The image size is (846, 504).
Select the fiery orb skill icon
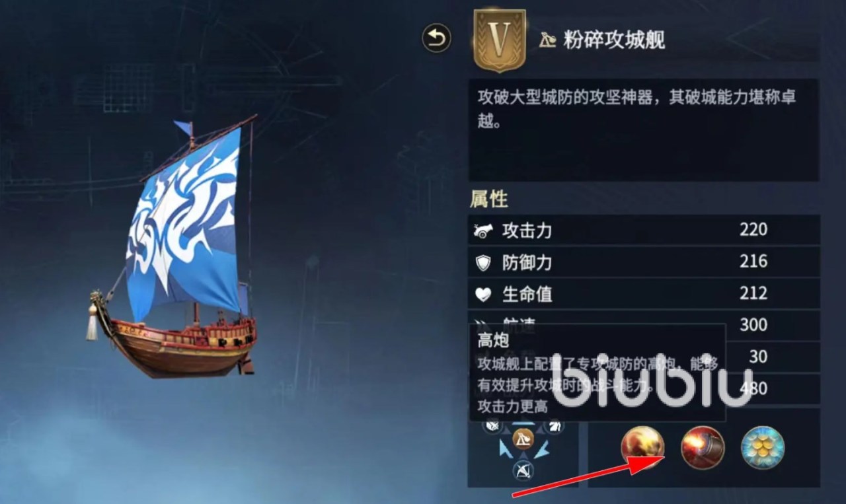pos(642,448)
